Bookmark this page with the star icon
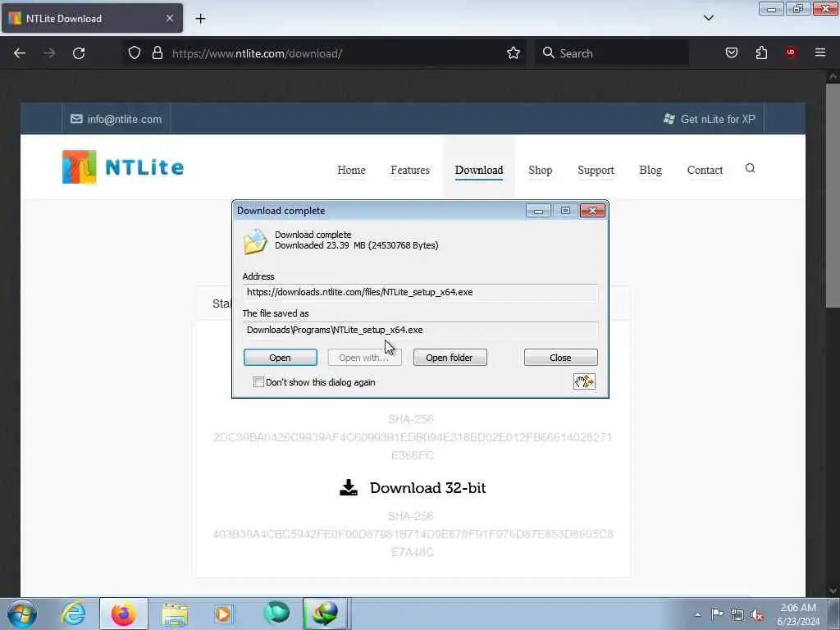Image resolution: width=840 pixels, height=630 pixels. tap(514, 52)
